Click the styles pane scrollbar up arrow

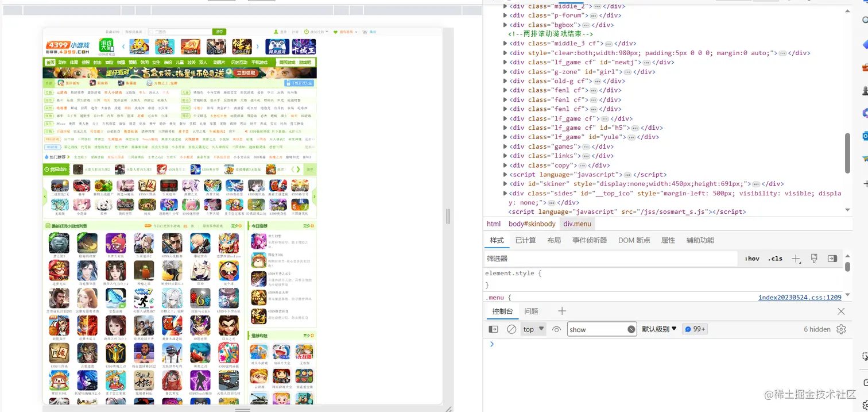848,257
